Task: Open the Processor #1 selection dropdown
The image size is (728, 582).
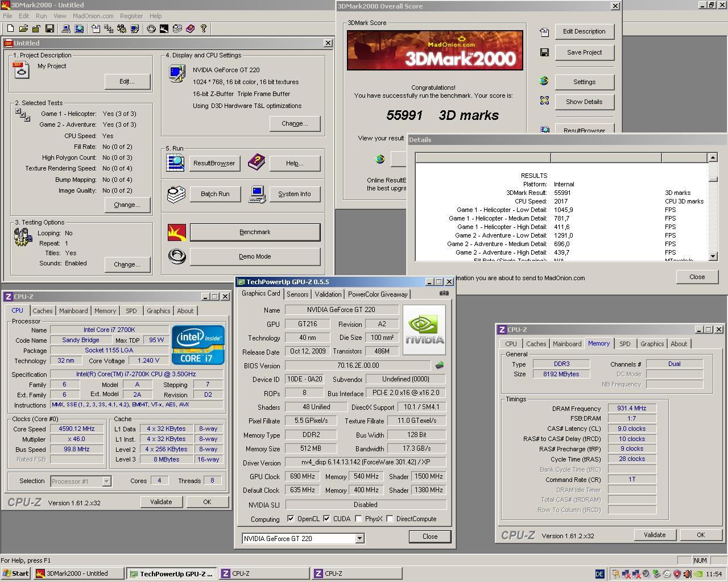Action: pos(106,481)
